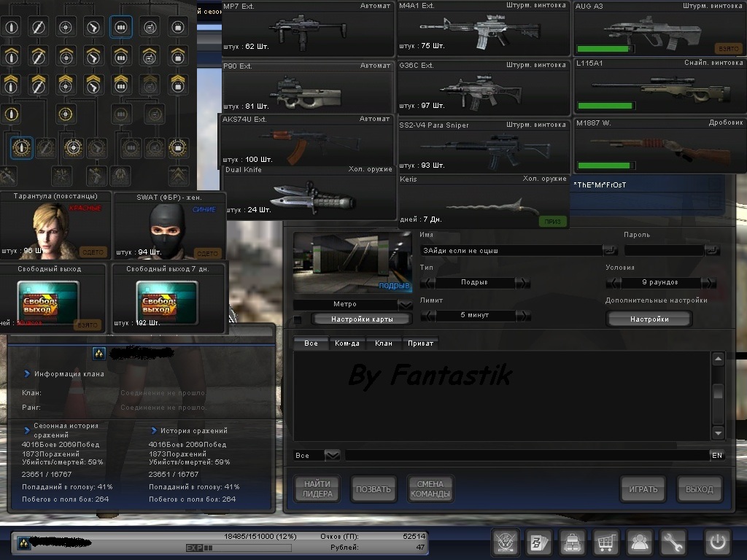The height and width of the screenshot is (560, 747).
Task: Click the СМЕНА КОМАНДЫ button
Action: (x=430, y=489)
